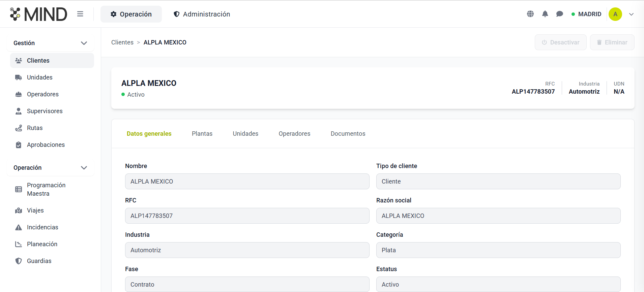Click the Tipo de cliente field
Image resolution: width=644 pixels, height=292 pixels.
click(498, 182)
